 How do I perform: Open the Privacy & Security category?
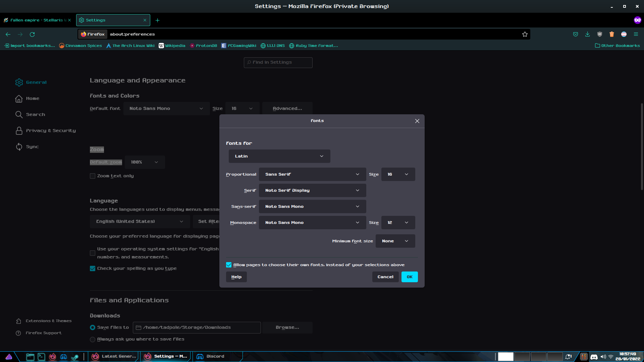46,131
